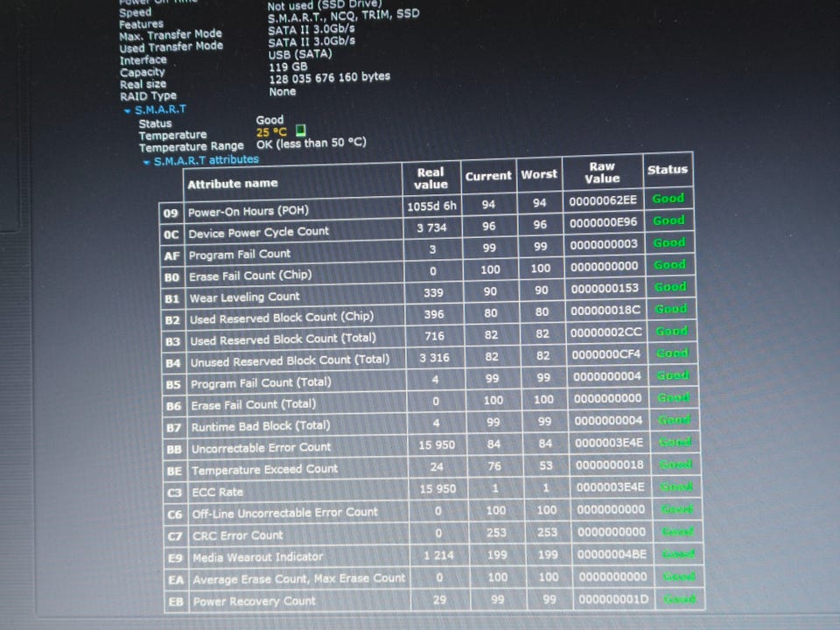The height and width of the screenshot is (630, 840).
Task: Click the attribute ID C3 cell
Action: 175,493
